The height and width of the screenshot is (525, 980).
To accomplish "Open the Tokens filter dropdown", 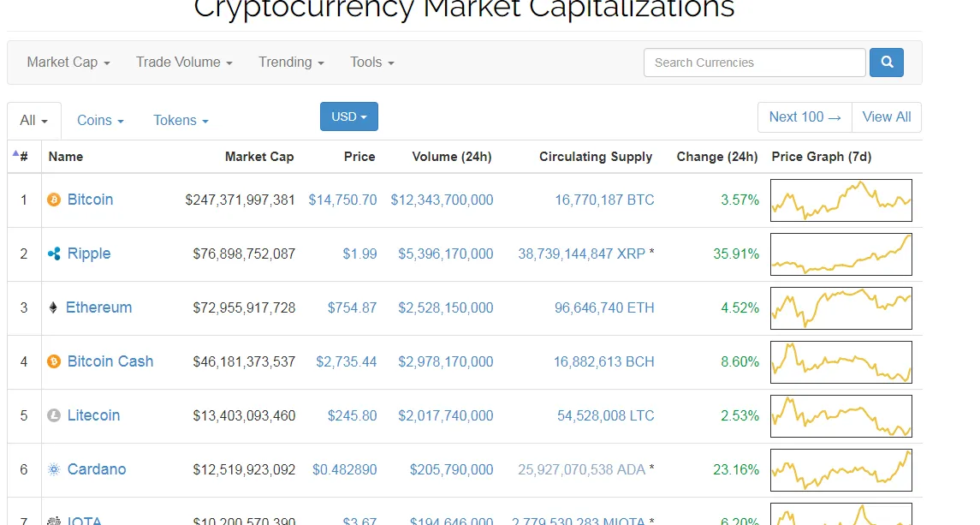I will [181, 120].
